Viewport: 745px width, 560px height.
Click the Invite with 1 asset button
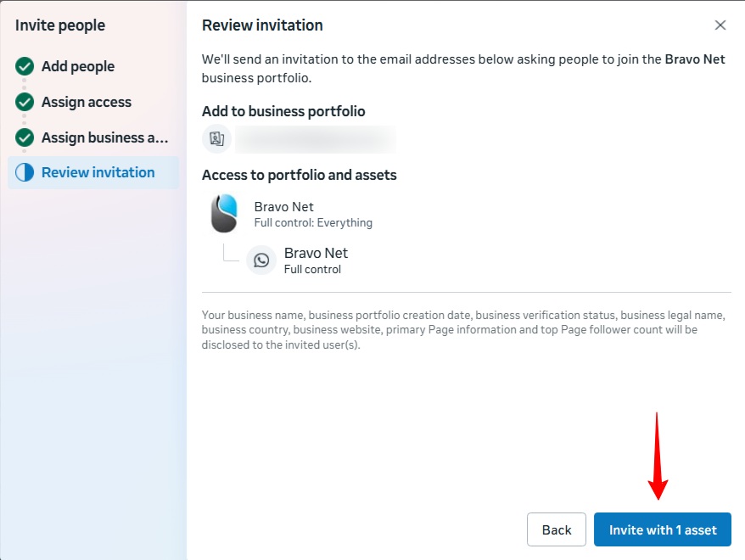663,529
